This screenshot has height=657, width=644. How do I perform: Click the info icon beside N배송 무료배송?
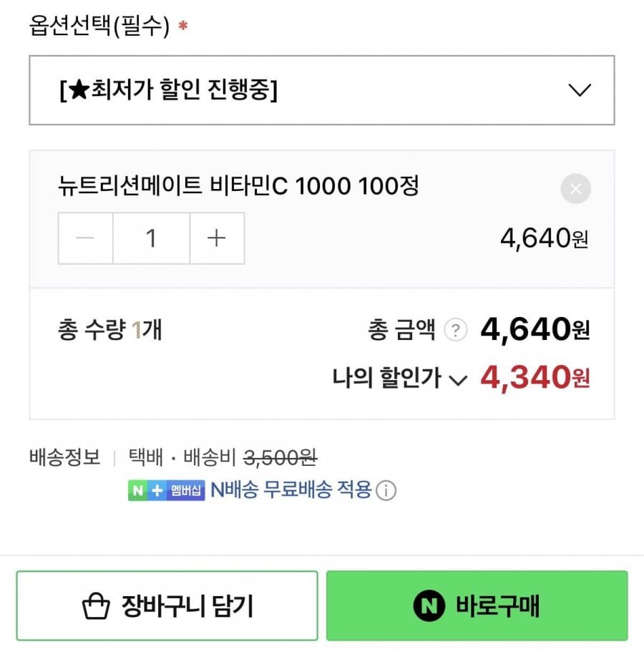386,491
